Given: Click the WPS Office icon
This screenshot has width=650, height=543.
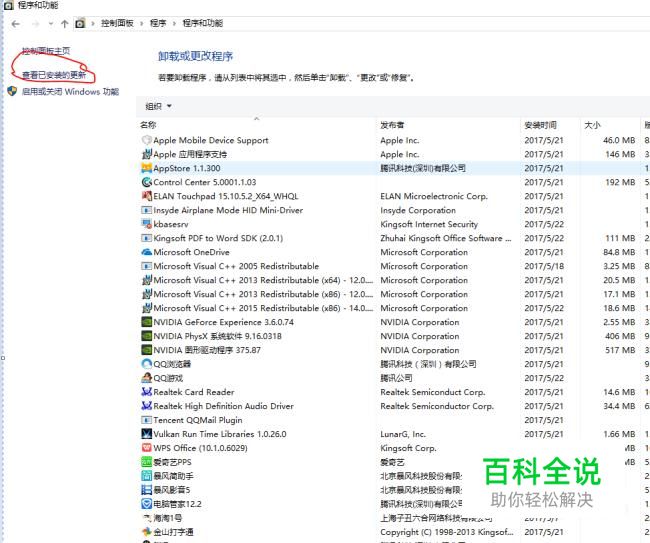Looking at the screenshot, I should pos(146,448).
